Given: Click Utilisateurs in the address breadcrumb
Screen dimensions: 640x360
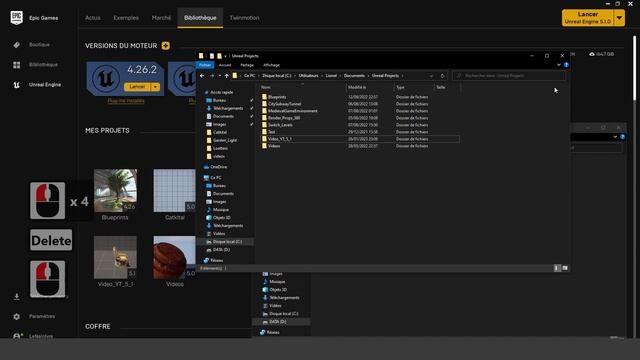Looking at the screenshot, I should [x=308, y=76].
